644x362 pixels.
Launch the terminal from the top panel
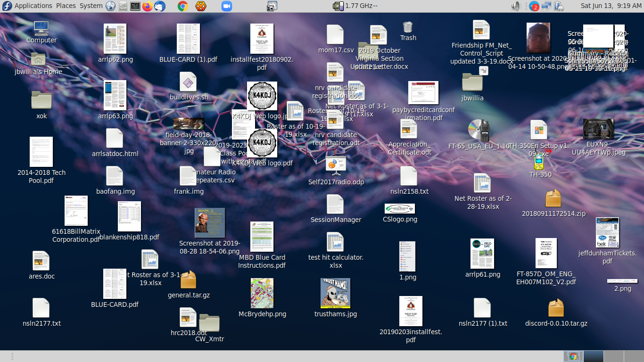click(x=135, y=6)
